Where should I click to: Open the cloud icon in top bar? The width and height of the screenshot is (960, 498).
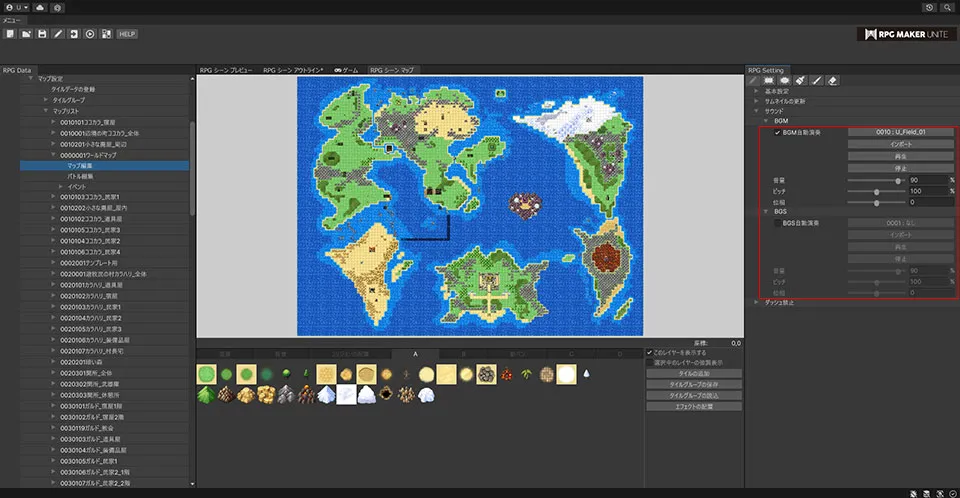[39, 7]
